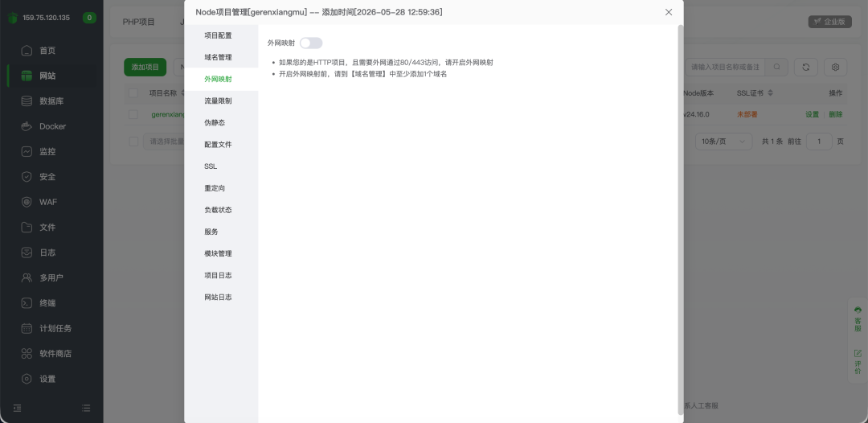Click the WAF sidebar icon
Viewport: 868px width, 423px height.
tap(27, 202)
